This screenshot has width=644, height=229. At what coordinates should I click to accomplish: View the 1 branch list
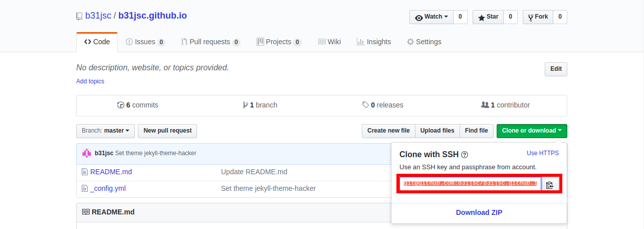(x=260, y=105)
